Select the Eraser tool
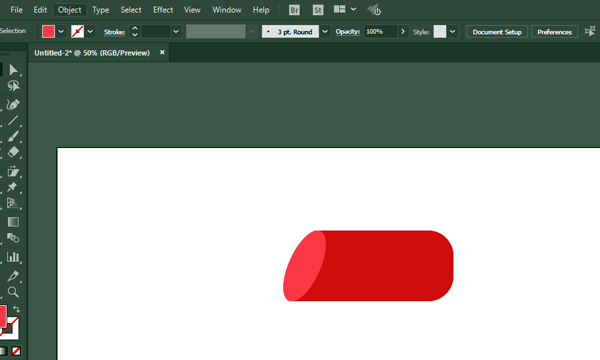 13,152
